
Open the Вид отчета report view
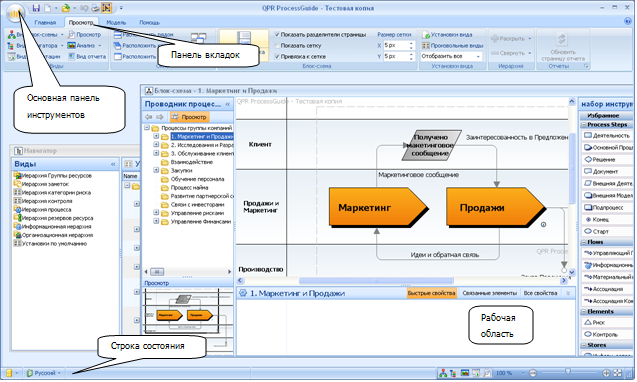pyautogui.click(x=87, y=56)
